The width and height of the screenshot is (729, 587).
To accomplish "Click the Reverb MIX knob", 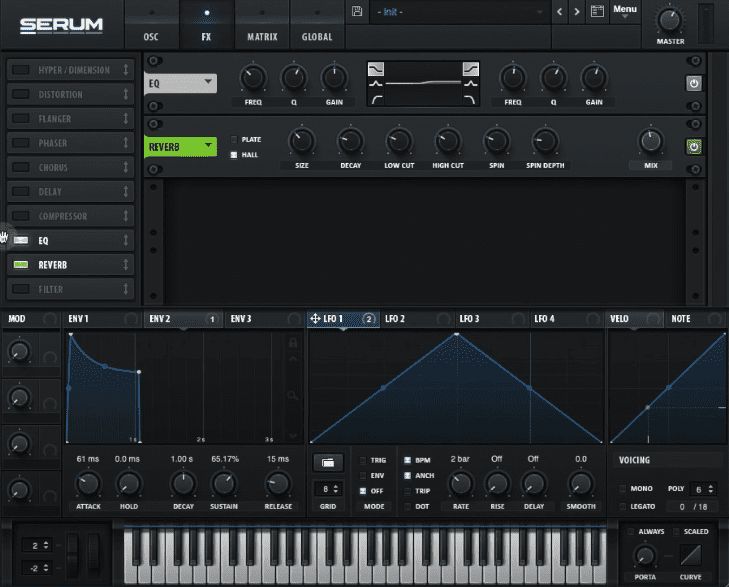I will pyautogui.click(x=651, y=141).
